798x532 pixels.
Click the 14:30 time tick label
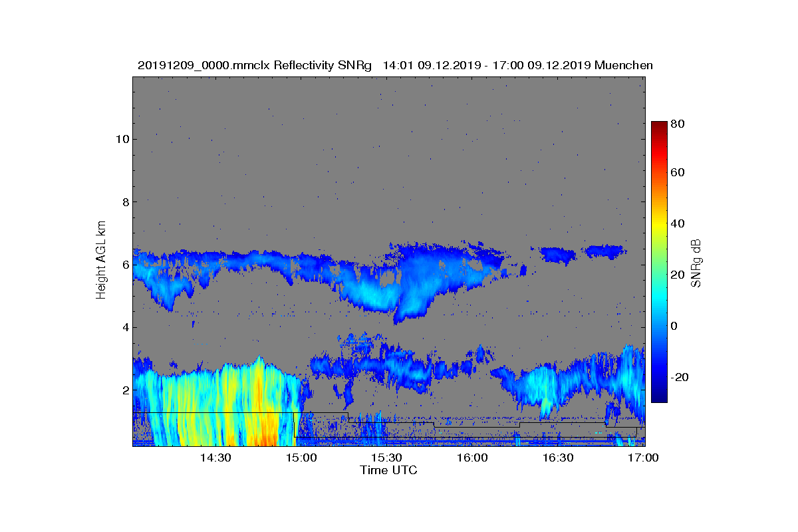click(x=215, y=458)
